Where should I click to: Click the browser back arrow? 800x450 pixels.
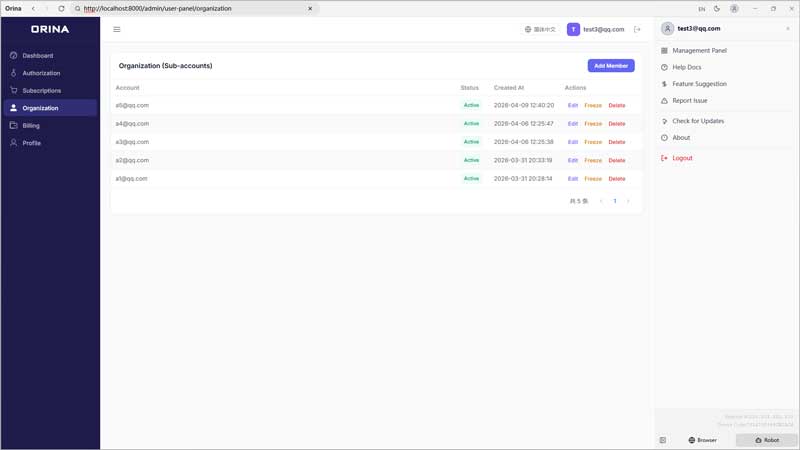click(x=33, y=8)
